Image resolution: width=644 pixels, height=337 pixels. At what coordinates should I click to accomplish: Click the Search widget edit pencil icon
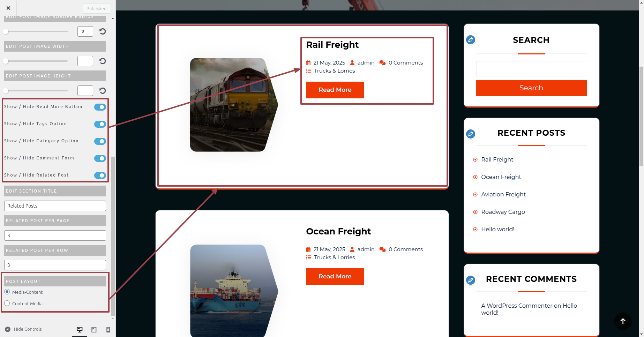pos(471,40)
